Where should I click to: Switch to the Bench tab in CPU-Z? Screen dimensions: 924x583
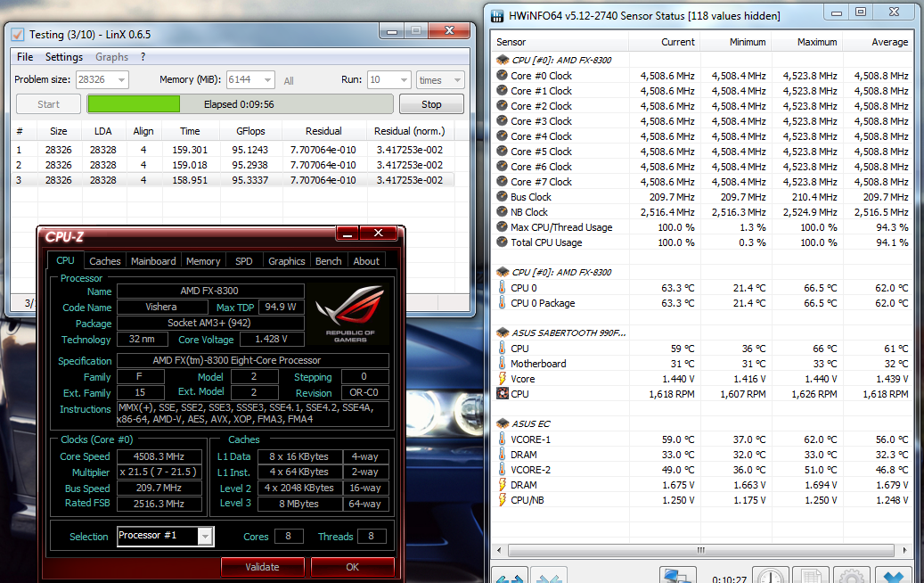(328, 261)
